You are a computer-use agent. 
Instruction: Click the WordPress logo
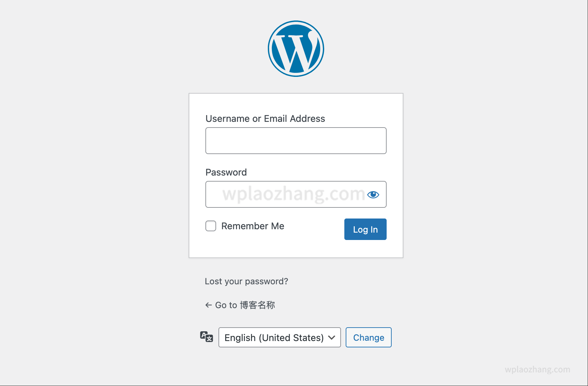296,49
